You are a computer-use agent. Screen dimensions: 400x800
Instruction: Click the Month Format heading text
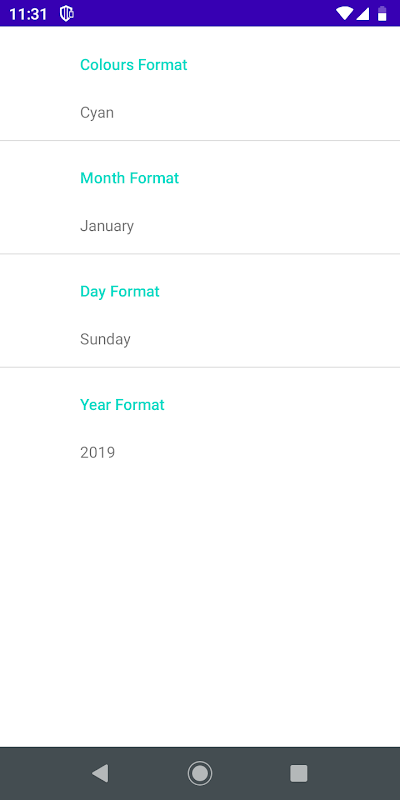click(130, 178)
